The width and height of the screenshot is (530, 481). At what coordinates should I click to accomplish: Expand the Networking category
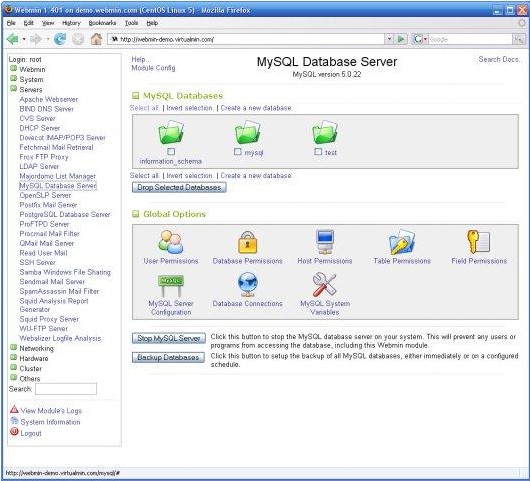(x=14, y=347)
